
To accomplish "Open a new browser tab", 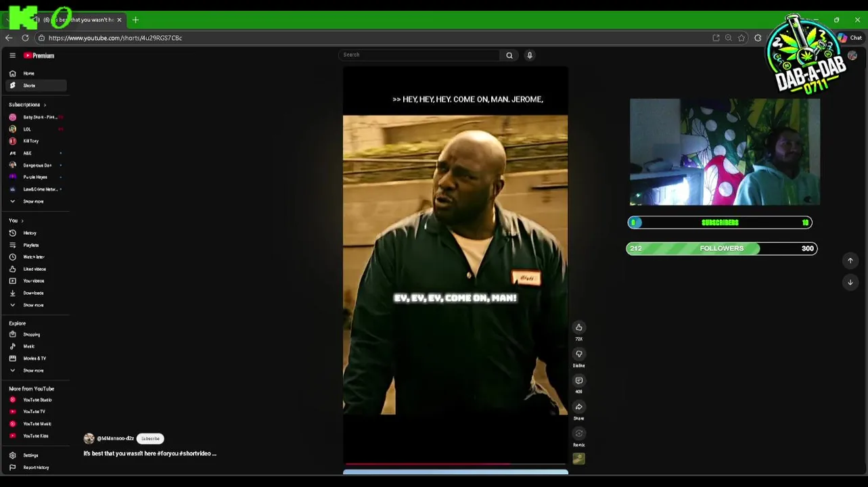I will [x=135, y=20].
